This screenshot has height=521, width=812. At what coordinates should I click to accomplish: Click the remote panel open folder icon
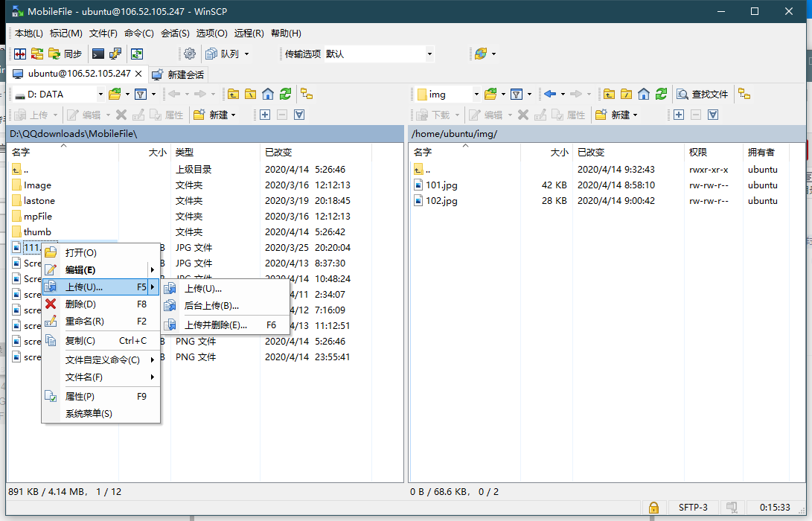click(x=490, y=95)
